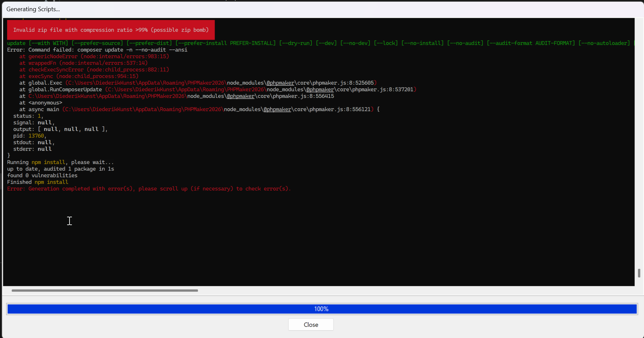Image resolution: width=644 pixels, height=338 pixels.
Task: Click the 'Running npm install, please wait...' line
Action: [x=60, y=162]
